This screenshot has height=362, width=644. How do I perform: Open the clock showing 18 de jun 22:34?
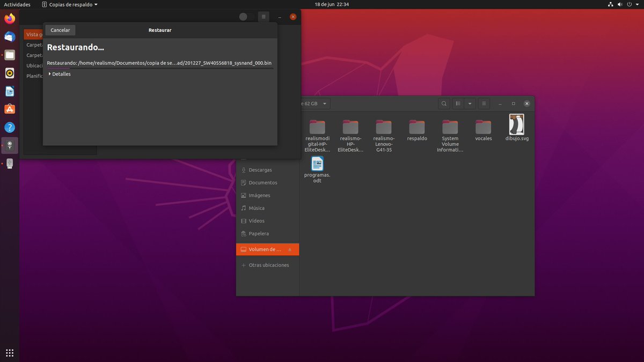pyautogui.click(x=332, y=4)
